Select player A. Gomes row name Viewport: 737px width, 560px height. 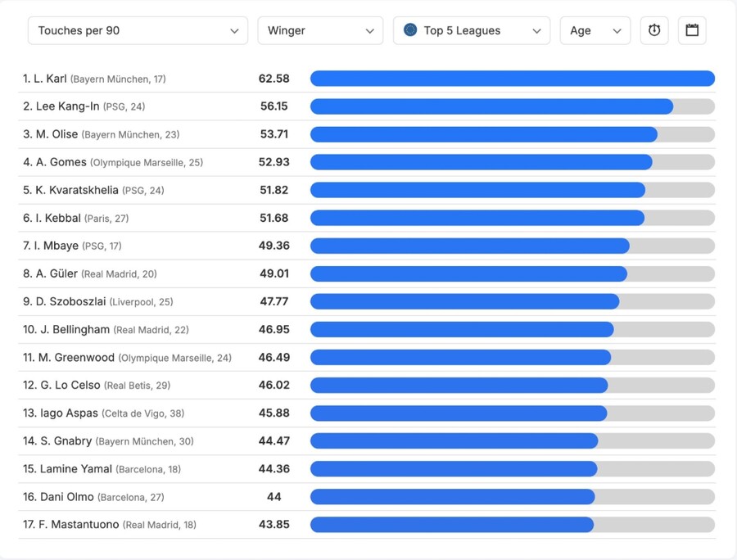tap(61, 162)
